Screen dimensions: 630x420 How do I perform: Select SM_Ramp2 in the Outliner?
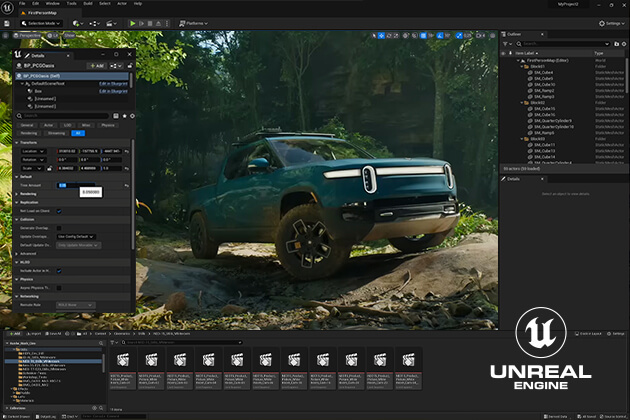pyautogui.click(x=544, y=90)
